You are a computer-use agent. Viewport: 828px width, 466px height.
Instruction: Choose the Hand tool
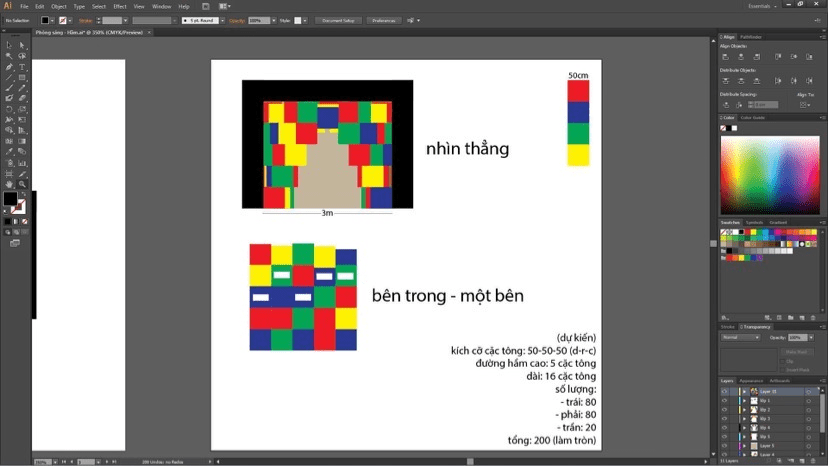tap(9, 184)
